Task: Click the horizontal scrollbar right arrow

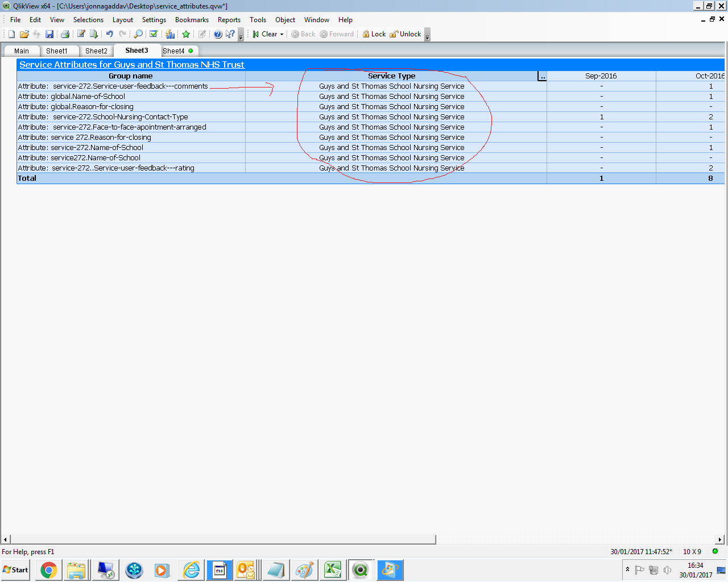Action: (720, 539)
